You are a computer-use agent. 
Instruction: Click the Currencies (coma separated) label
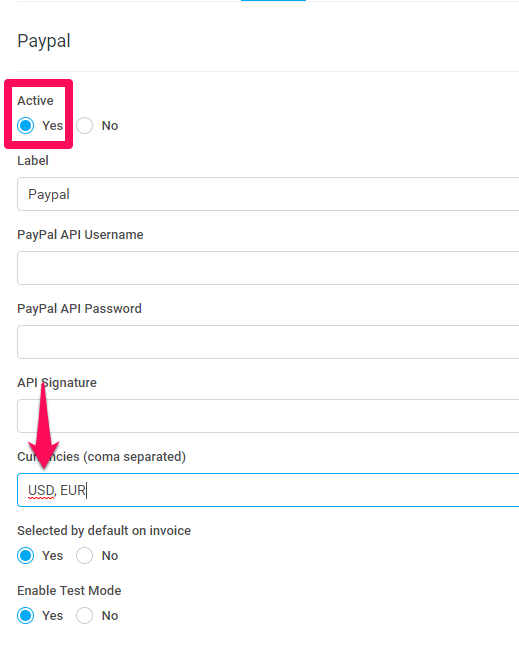pyautogui.click(x=102, y=456)
